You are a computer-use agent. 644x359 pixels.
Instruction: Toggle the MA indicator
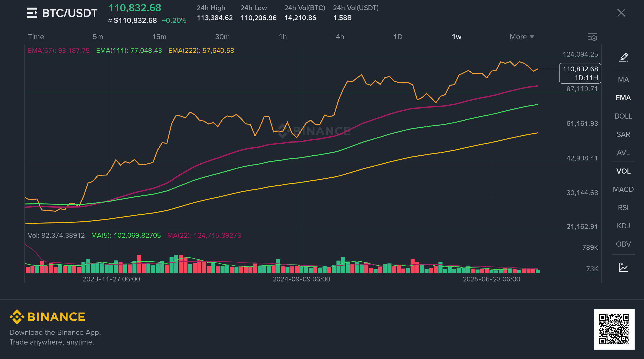pyautogui.click(x=623, y=80)
